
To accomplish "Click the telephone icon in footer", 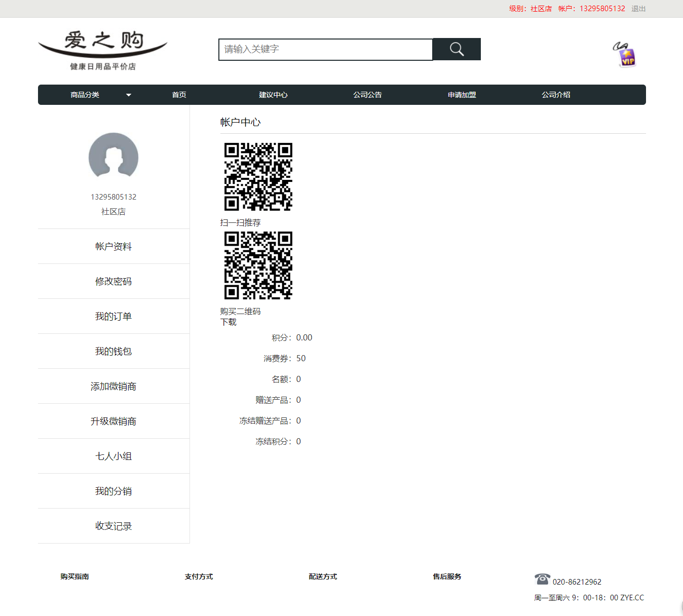I will click(x=542, y=579).
